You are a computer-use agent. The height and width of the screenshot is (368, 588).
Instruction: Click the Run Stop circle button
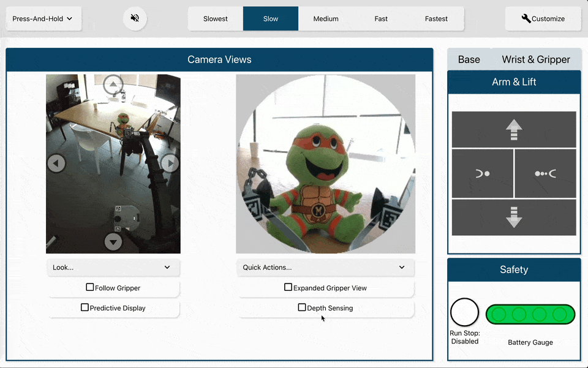(465, 312)
